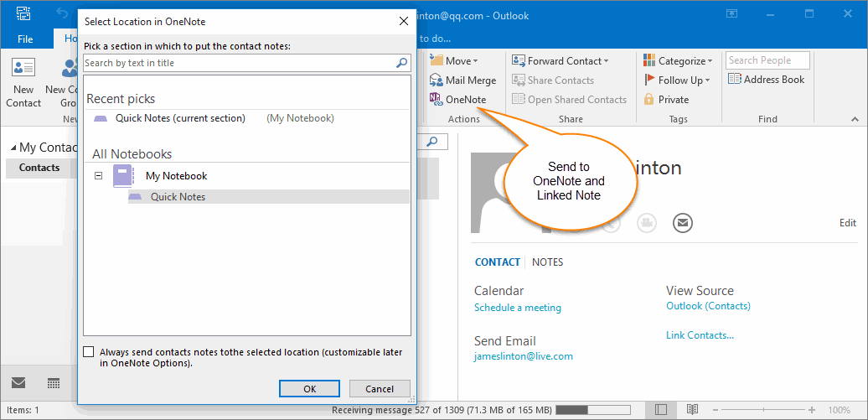
Task: Click the My Notebook purple notebook icon
Action: (123, 176)
